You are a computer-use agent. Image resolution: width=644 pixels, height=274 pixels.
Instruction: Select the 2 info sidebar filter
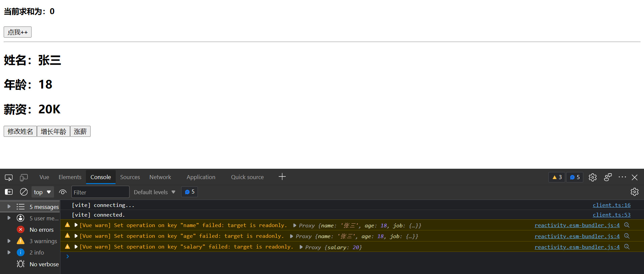pos(30,253)
